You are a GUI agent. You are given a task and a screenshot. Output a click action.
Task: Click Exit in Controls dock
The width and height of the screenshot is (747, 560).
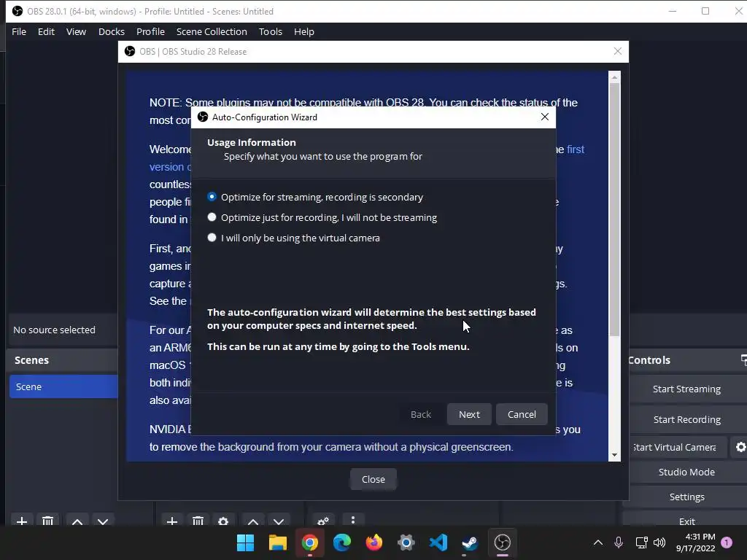click(x=686, y=521)
